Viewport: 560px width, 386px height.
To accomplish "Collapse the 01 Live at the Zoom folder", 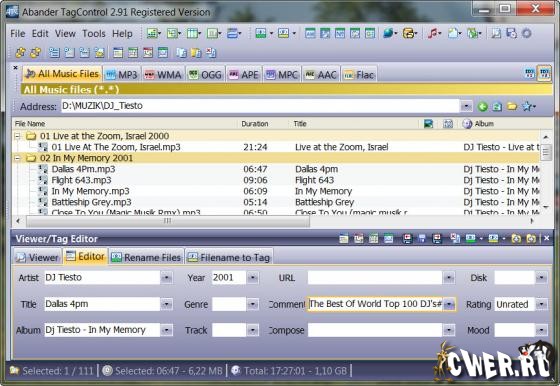I will click(17, 136).
